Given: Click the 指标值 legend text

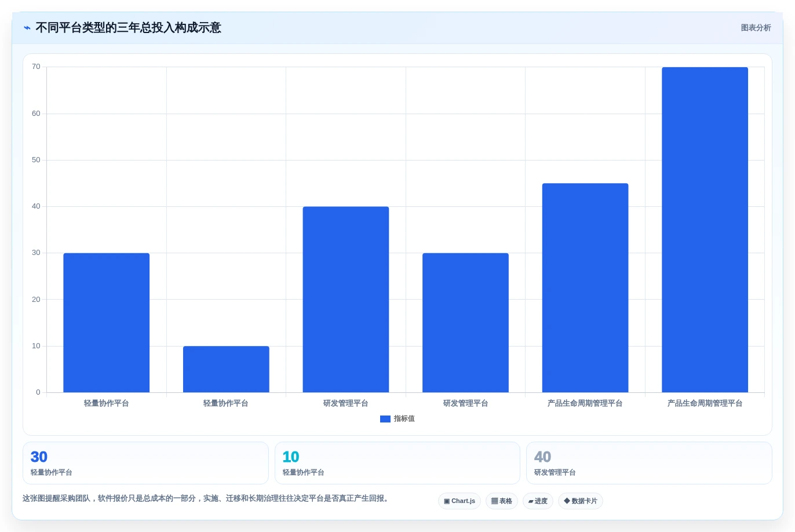Looking at the screenshot, I should click(404, 418).
